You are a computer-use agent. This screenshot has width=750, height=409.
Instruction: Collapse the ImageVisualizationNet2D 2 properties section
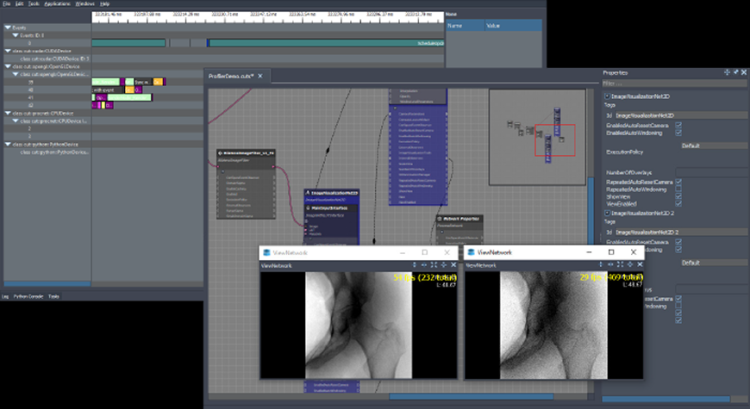(x=607, y=213)
